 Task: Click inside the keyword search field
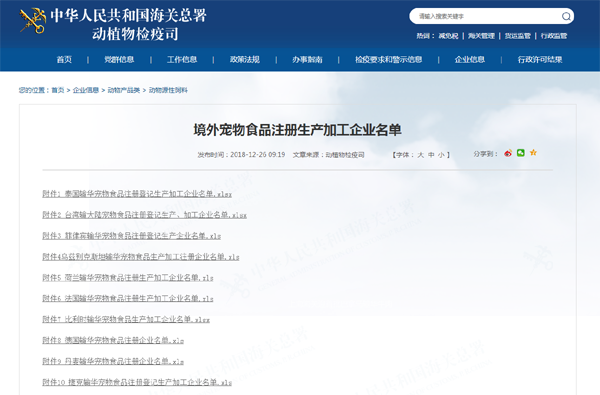[486, 16]
